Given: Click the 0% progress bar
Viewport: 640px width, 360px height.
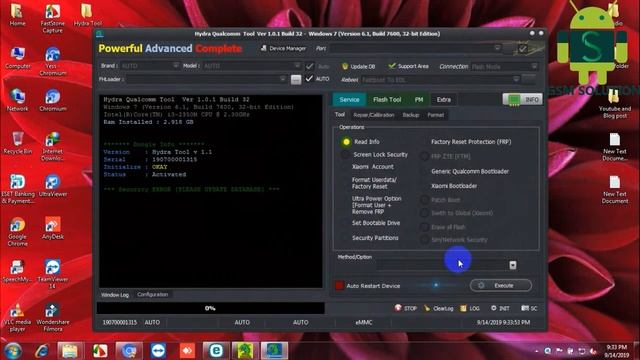Looking at the screenshot, I should click(211, 308).
